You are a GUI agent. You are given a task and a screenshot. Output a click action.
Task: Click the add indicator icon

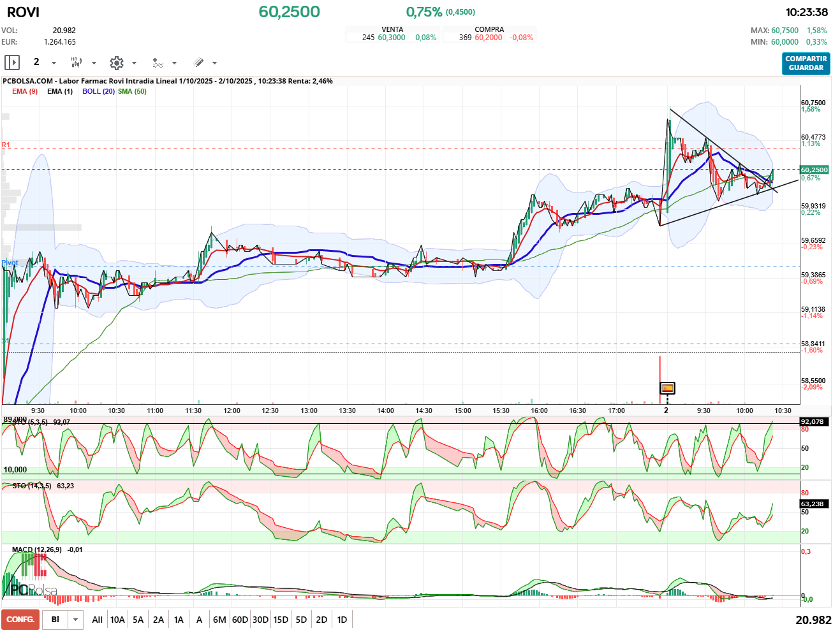pos(158,62)
